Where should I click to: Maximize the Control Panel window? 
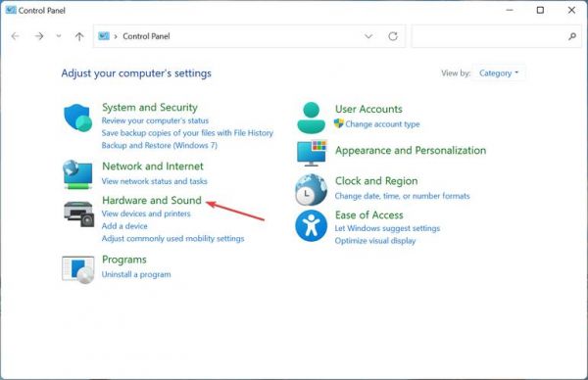(540, 10)
